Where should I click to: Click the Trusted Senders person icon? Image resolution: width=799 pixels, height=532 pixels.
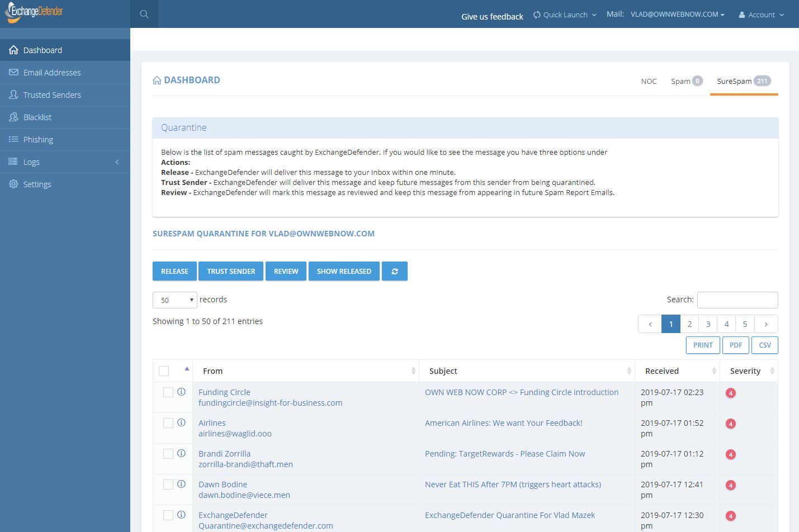[x=13, y=94]
